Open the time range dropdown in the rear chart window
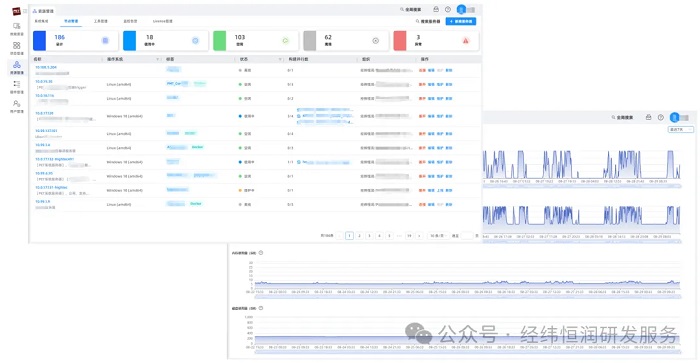700x363 pixels. click(681, 129)
